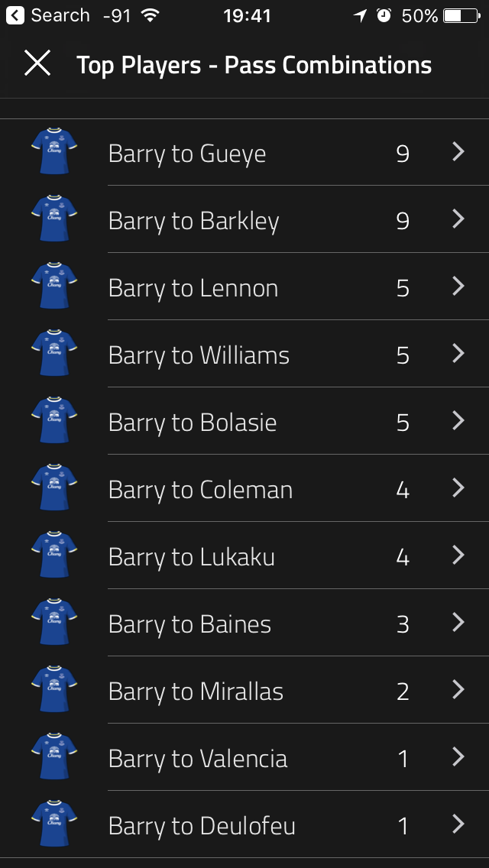
Task: Tap the jersey icon beside Barry to Lukaku
Action: 54,555
